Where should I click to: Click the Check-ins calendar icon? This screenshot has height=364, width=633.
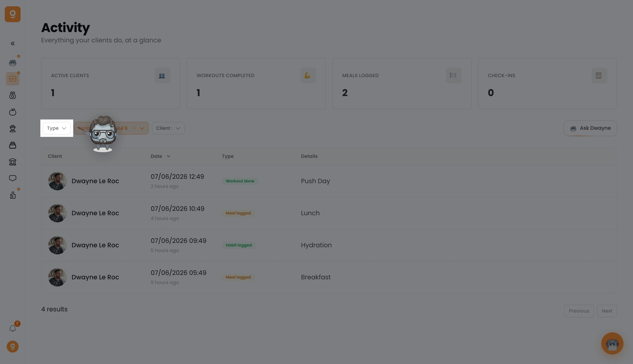[599, 75]
